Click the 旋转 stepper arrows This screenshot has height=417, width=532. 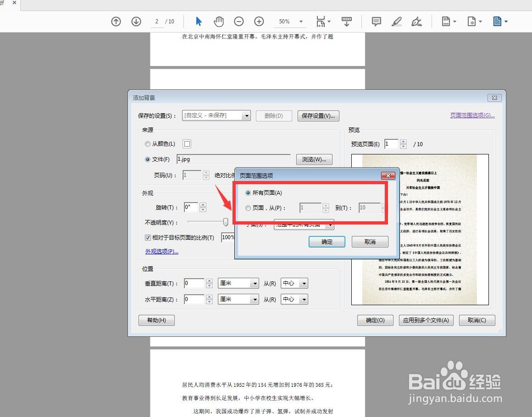[203, 207]
